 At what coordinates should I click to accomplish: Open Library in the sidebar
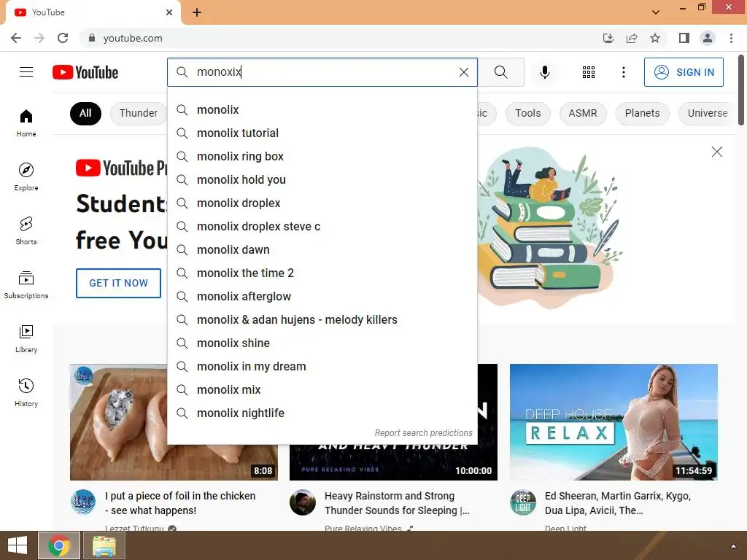coord(26,338)
